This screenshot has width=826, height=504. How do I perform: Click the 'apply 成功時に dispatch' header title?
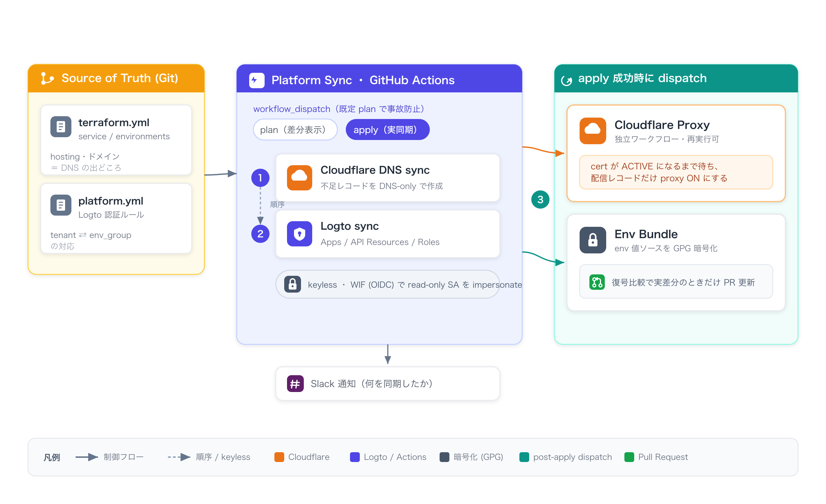(642, 78)
